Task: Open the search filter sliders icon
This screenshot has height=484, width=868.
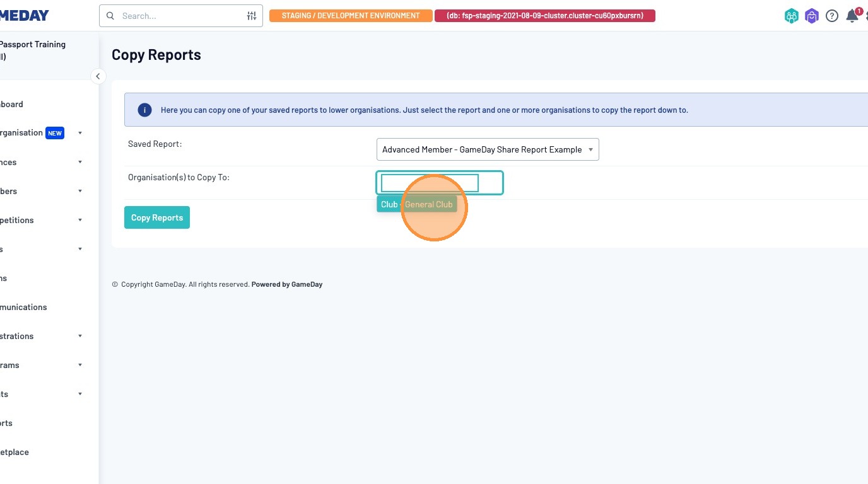Action: click(252, 16)
